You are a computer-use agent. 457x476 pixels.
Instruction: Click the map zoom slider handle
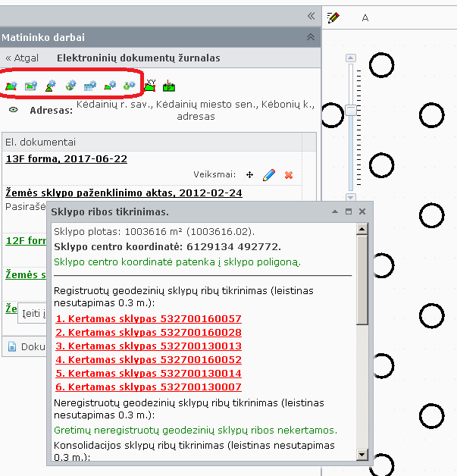pos(351,110)
